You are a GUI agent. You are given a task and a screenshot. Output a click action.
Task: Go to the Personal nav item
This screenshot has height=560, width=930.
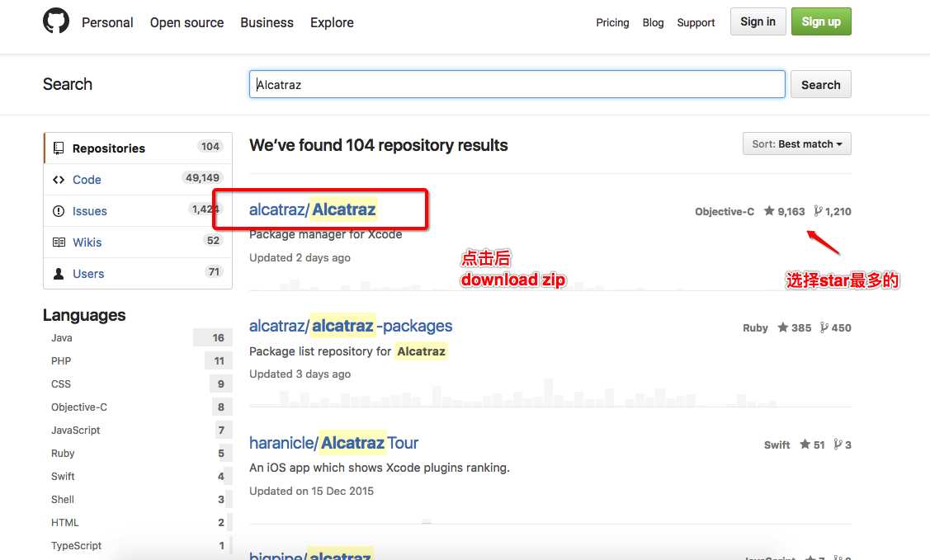(x=107, y=22)
